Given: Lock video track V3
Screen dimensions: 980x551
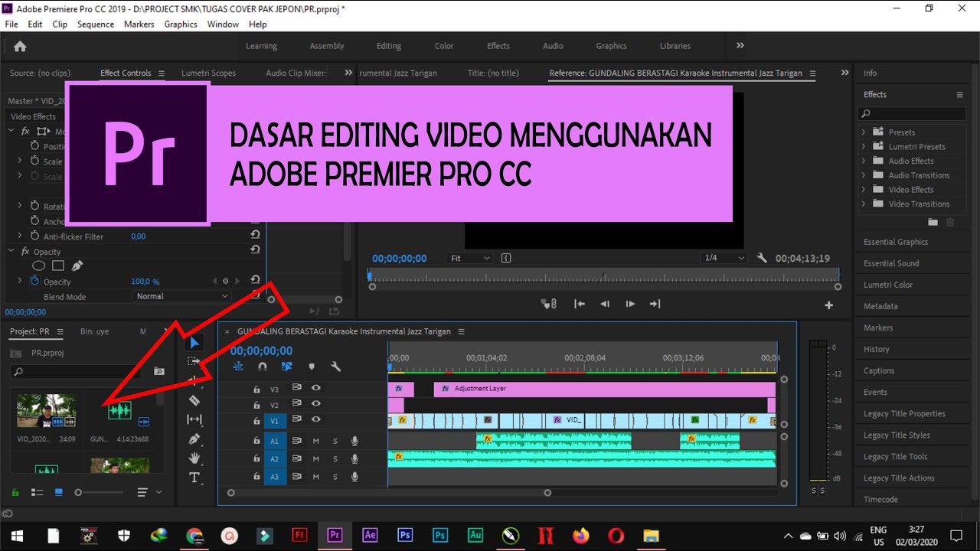Looking at the screenshot, I should [x=256, y=389].
